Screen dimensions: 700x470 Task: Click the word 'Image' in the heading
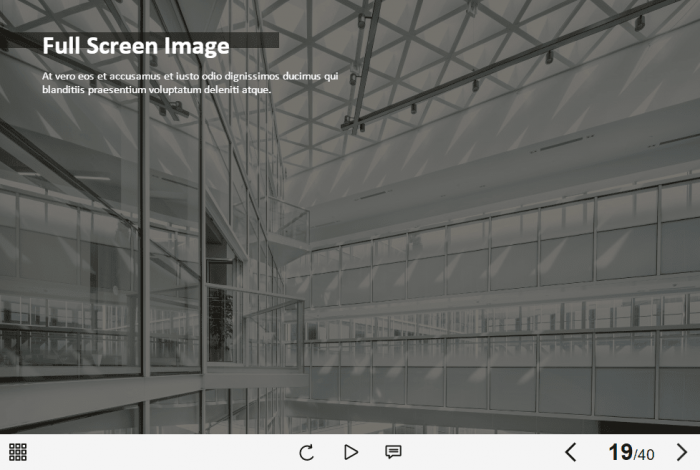click(197, 46)
